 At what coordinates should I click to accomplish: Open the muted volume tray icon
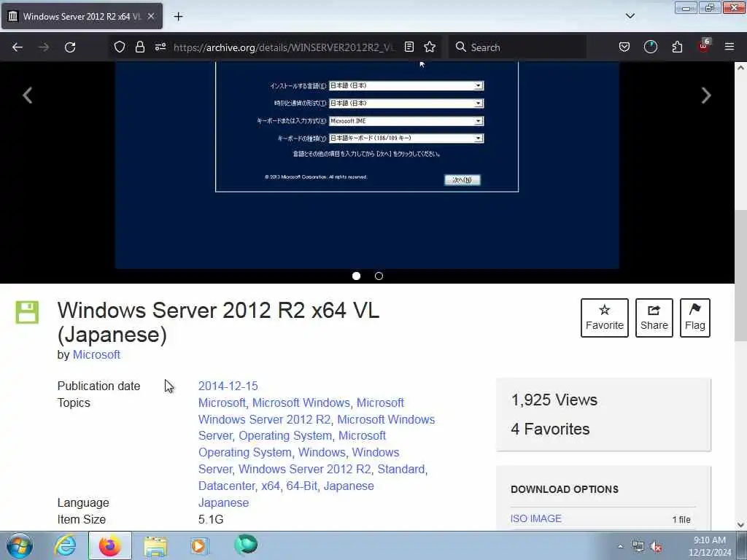[x=657, y=547]
